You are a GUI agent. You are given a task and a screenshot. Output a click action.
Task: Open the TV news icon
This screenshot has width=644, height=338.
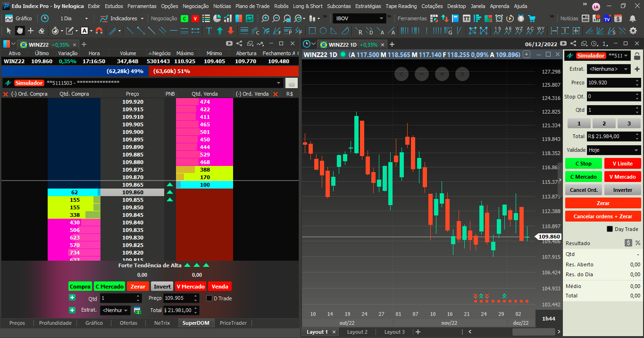coord(607,18)
